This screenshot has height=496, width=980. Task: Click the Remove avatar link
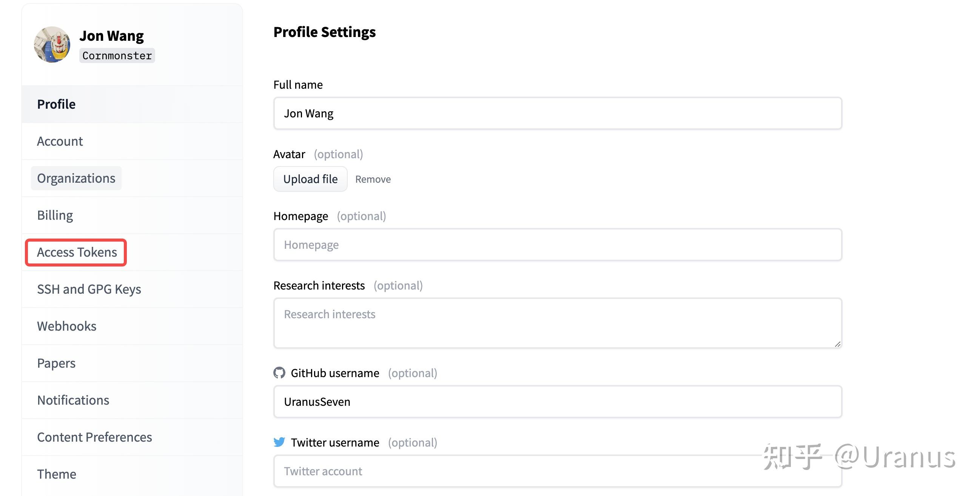pyautogui.click(x=373, y=179)
